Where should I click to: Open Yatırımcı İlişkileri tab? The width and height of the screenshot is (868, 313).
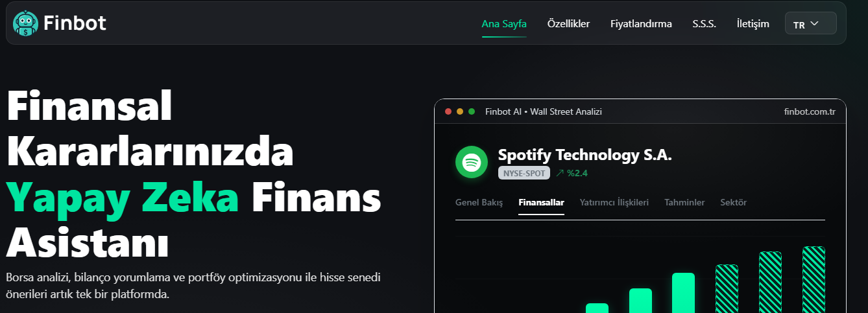614,202
